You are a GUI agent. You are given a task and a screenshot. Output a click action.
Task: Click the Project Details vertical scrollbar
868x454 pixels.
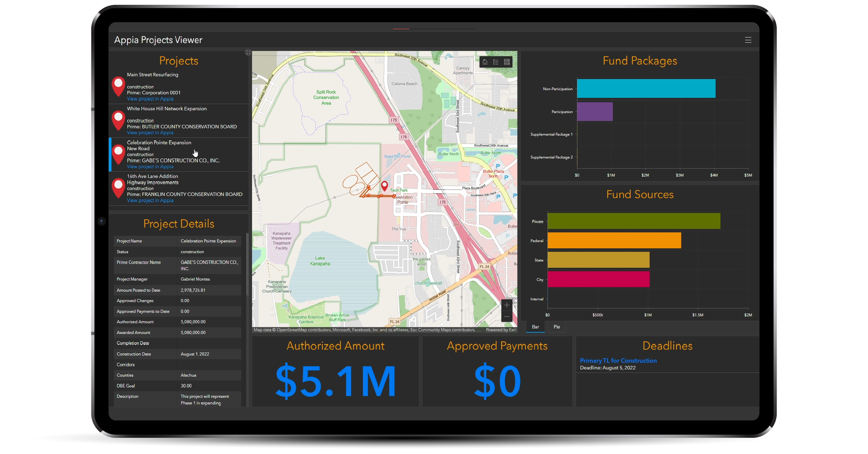click(247, 264)
